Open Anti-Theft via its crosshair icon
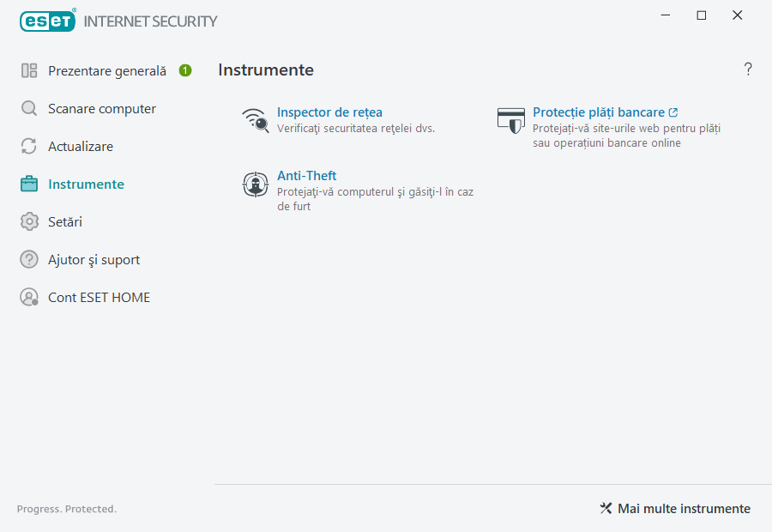 coord(255,184)
